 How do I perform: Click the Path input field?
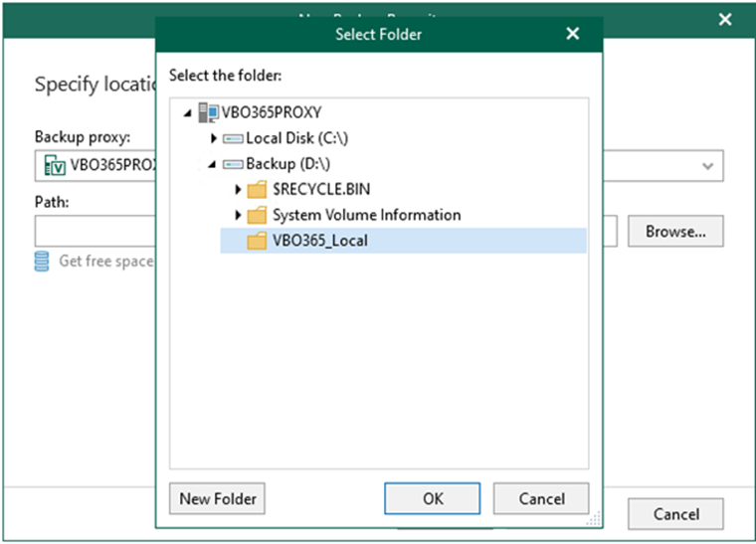tap(94, 232)
